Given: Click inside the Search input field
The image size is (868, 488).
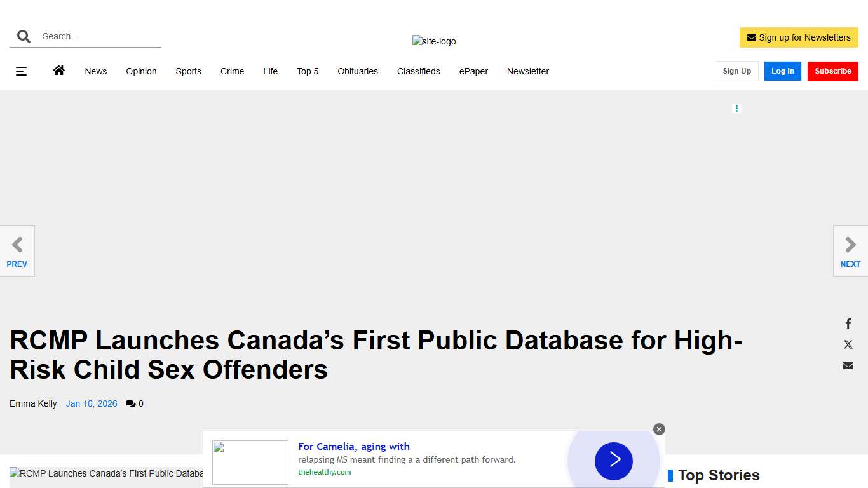Looking at the screenshot, I should [x=95, y=36].
